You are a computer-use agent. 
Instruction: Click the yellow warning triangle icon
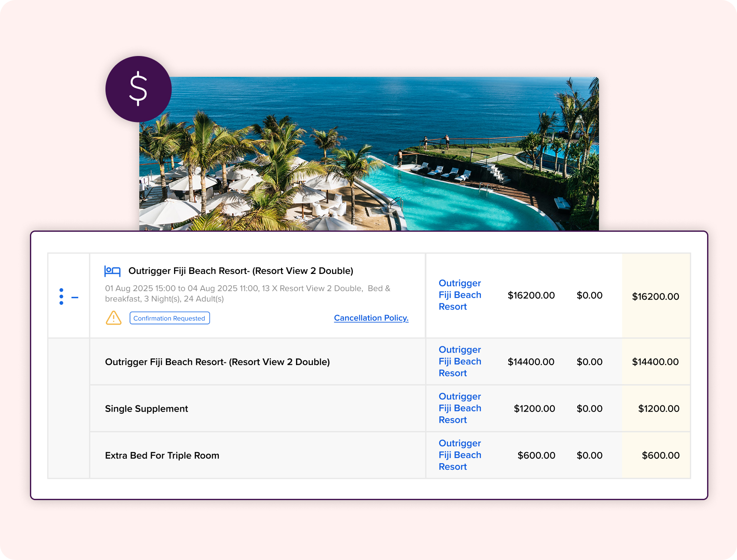coord(114,318)
